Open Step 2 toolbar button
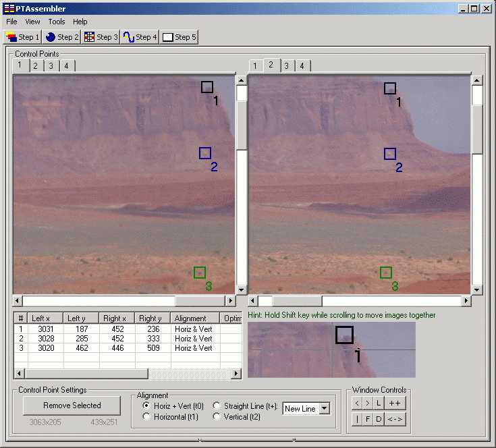The width and height of the screenshot is (496, 448). [61, 37]
